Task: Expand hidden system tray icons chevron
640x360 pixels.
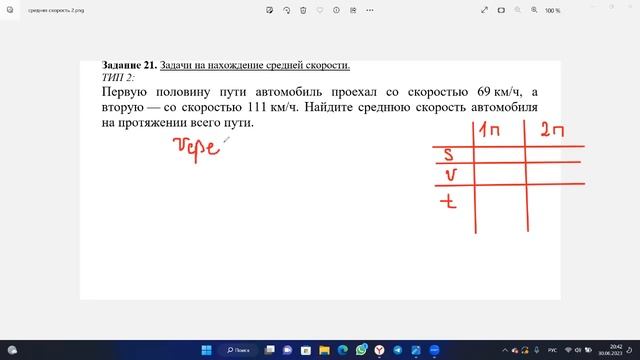Action: [x=505, y=350]
